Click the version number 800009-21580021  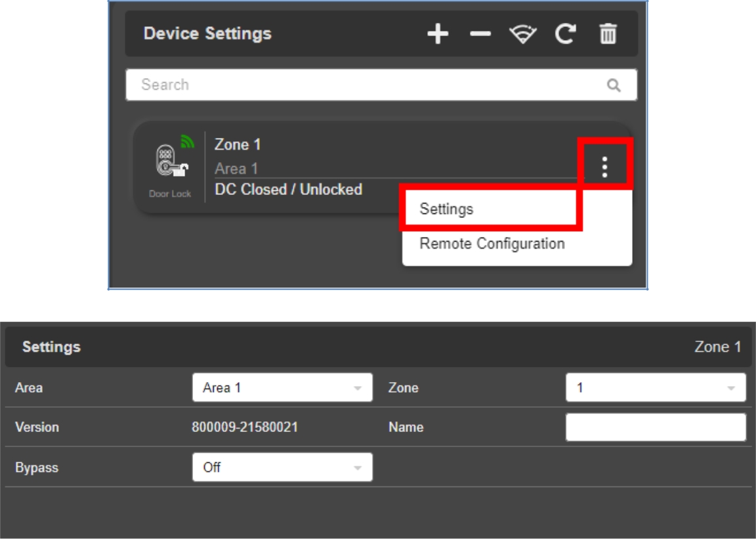tap(245, 427)
